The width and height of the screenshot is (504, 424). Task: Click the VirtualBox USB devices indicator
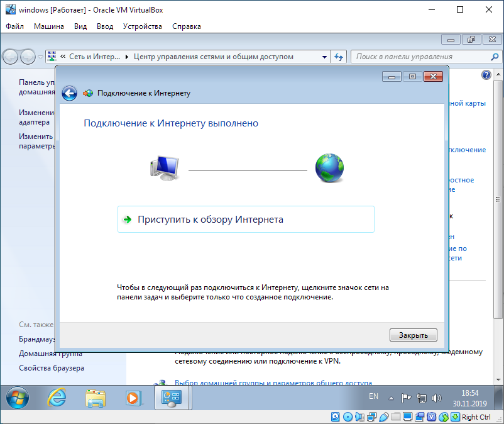pos(384,417)
